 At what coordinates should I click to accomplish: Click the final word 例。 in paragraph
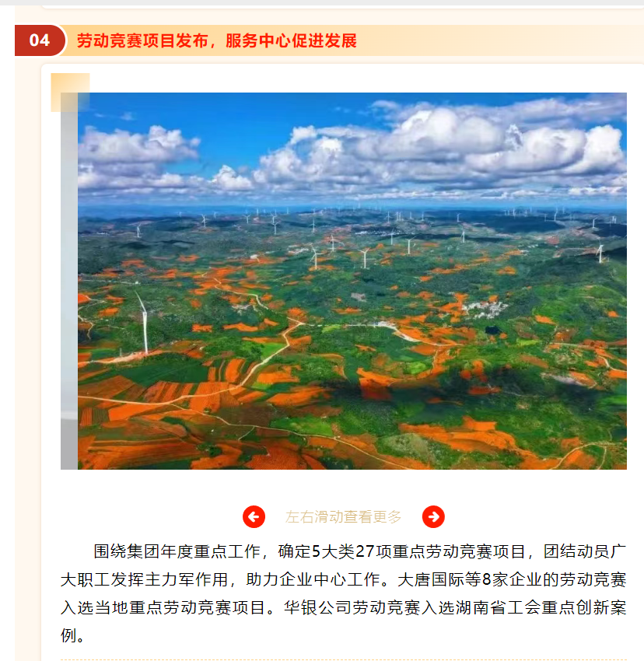click(x=72, y=635)
